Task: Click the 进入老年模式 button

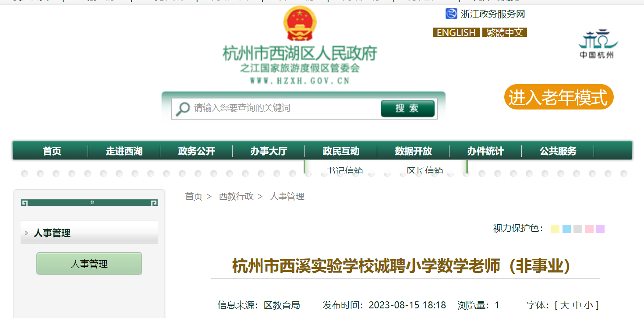Action: coord(559,97)
